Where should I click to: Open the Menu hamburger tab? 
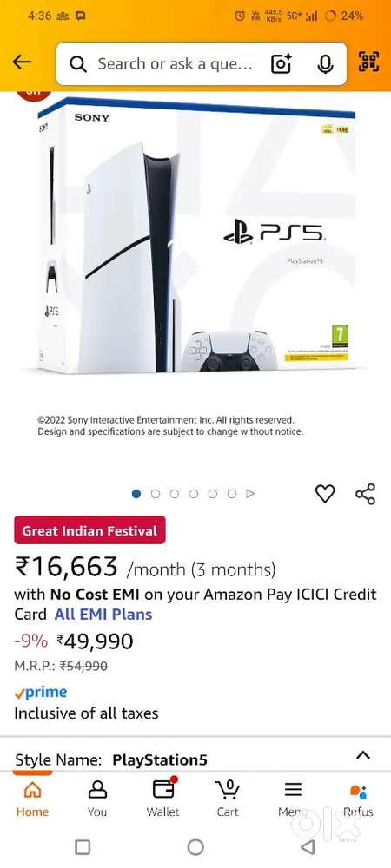coord(293,799)
